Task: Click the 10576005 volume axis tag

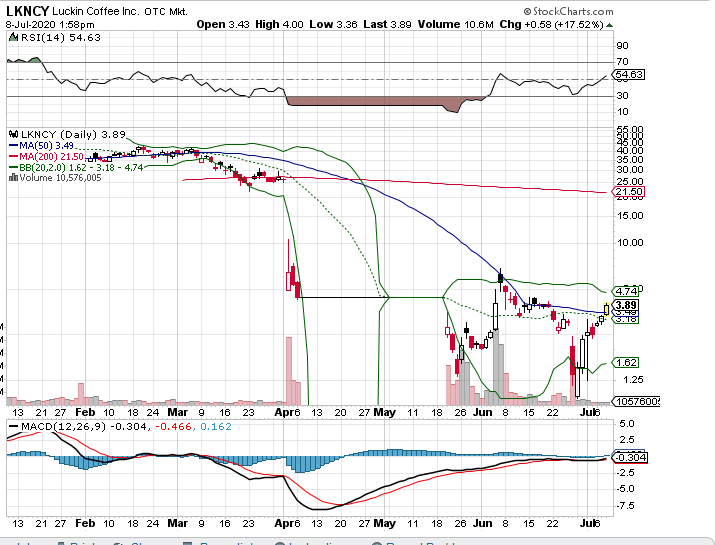Action: pos(637,402)
